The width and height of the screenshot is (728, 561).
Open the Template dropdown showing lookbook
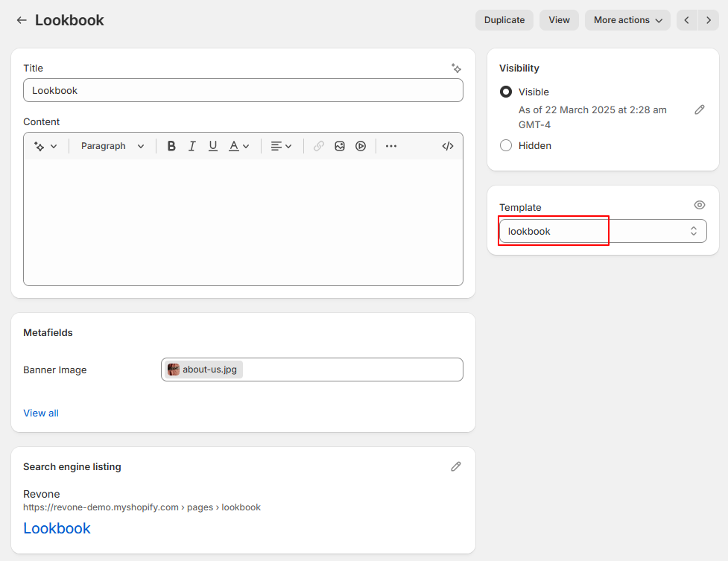coord(602,231)
